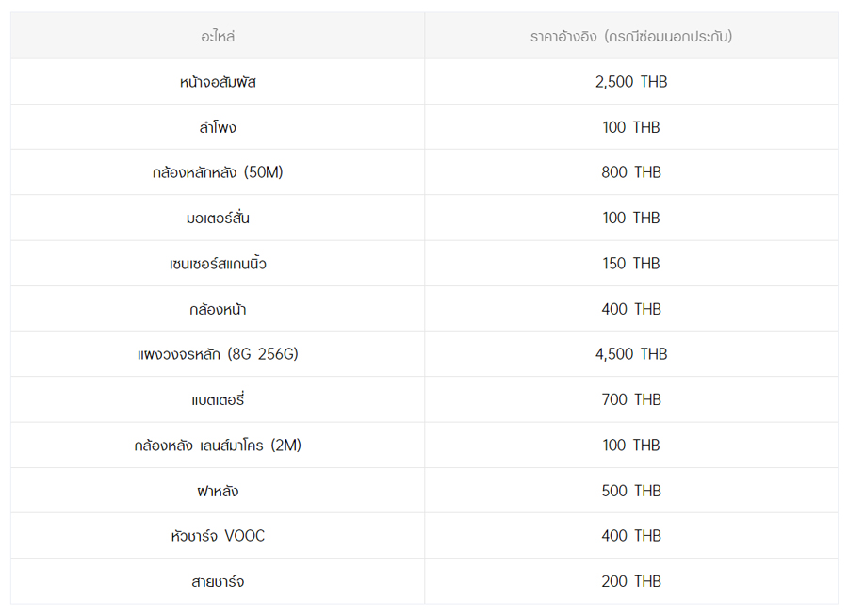Select the 200 THB price cell
The width and height of the screenshot is (848, 616).
pos(630,581)
